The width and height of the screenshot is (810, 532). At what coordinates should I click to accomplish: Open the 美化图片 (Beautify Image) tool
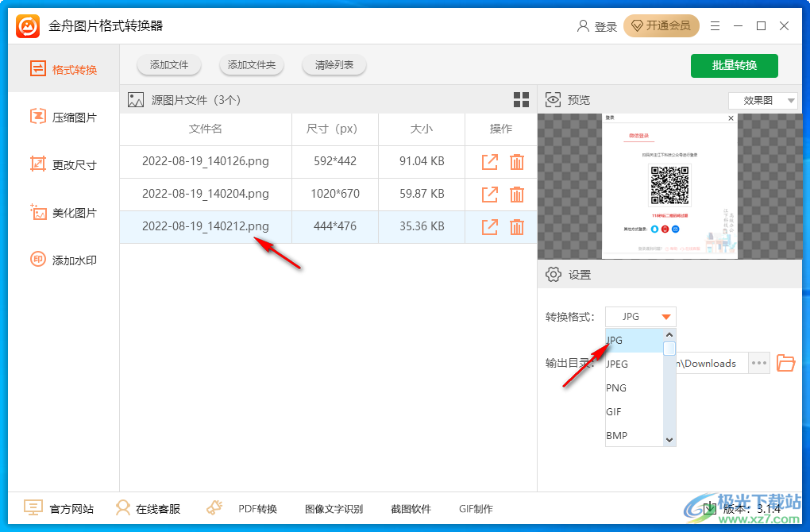point(64,212)
